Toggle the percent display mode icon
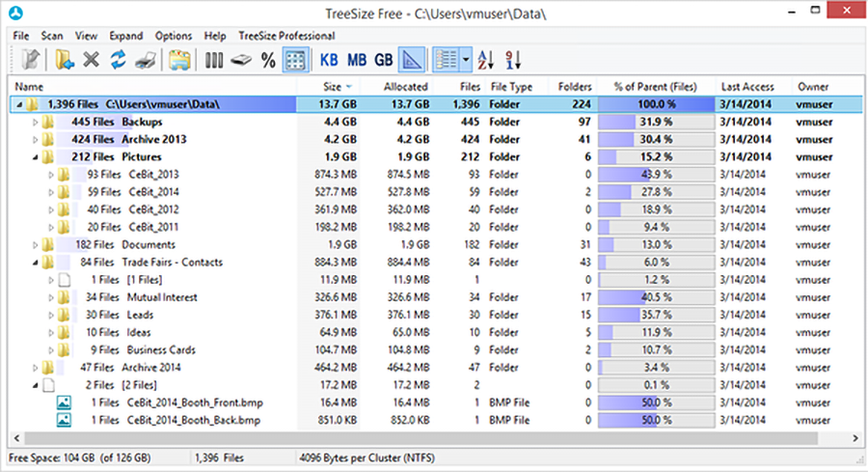868x472 pixels. click(268, 60)
